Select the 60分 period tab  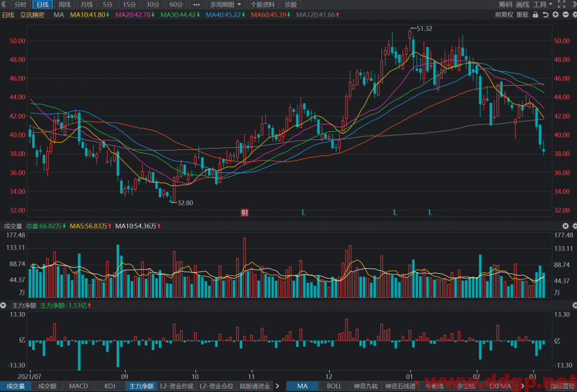coord(176,5)
